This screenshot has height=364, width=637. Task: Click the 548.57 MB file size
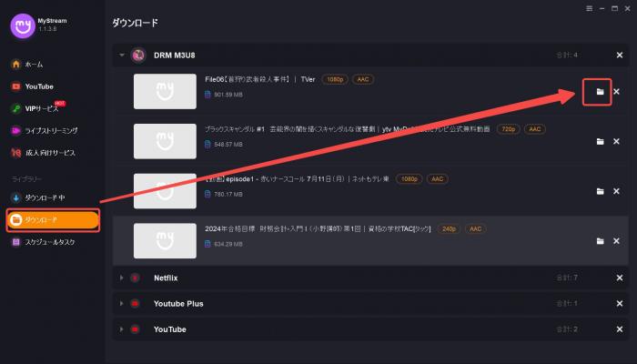[x=228, y=144]
